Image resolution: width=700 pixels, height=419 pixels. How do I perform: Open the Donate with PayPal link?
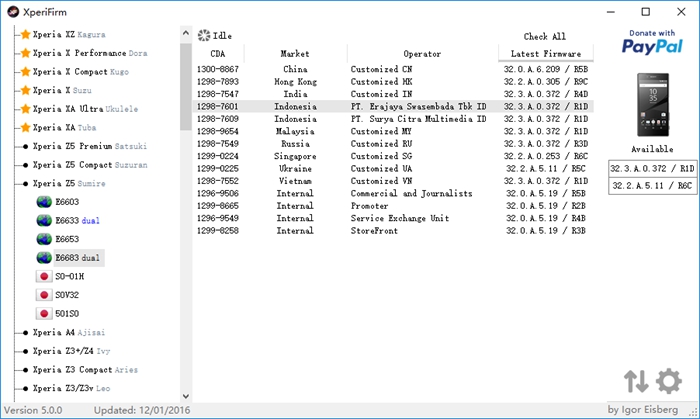point(652,42)
